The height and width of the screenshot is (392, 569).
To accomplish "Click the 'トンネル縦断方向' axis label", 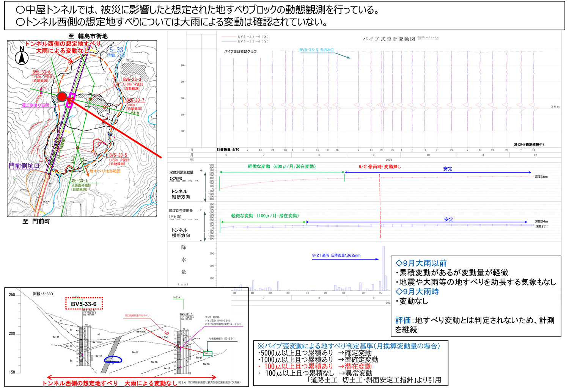I will point(181,194).
